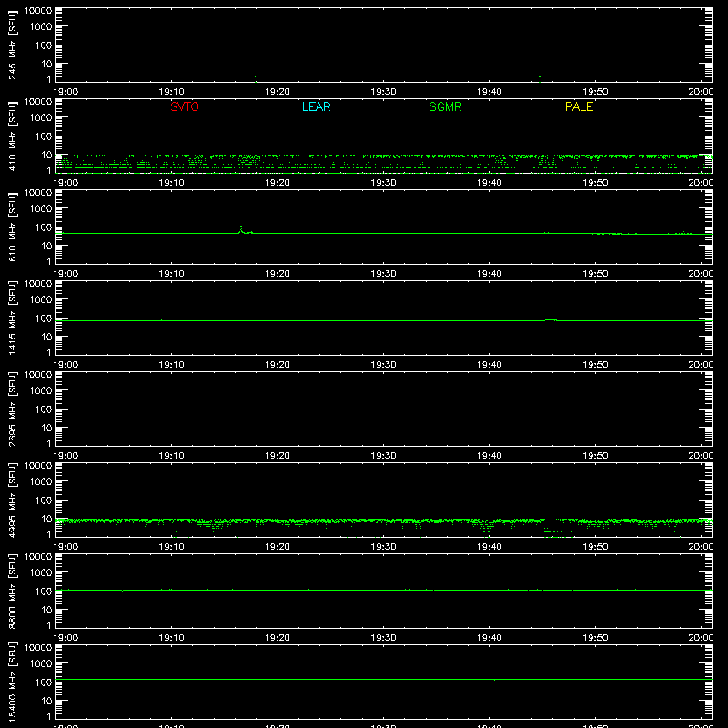Select the 410 MHz [SFU] axis label
The image size is (728, 728).
tap(12, 136)
